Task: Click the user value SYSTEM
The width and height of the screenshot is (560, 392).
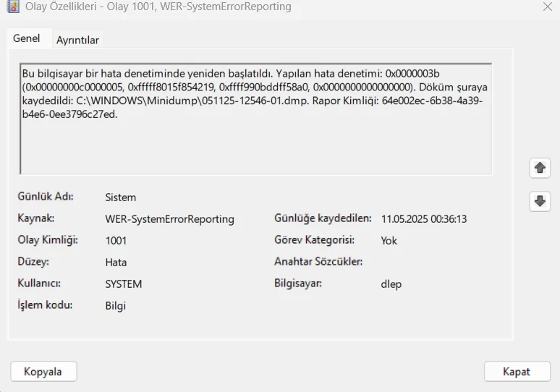Action: point(124,284)
